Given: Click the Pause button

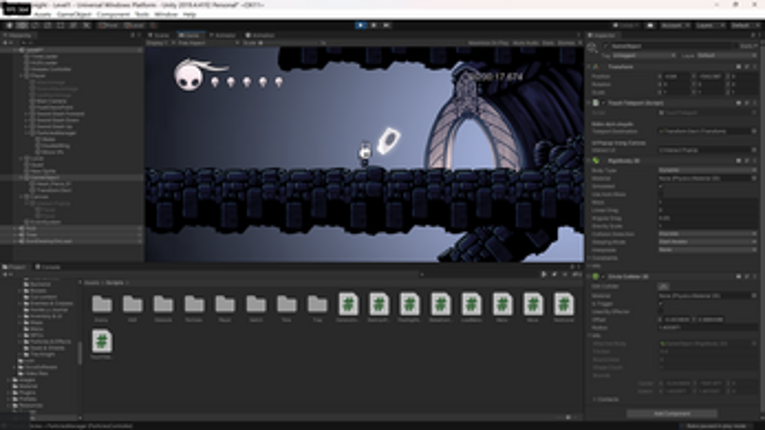Looking at the screenshot, I should 374,25.
